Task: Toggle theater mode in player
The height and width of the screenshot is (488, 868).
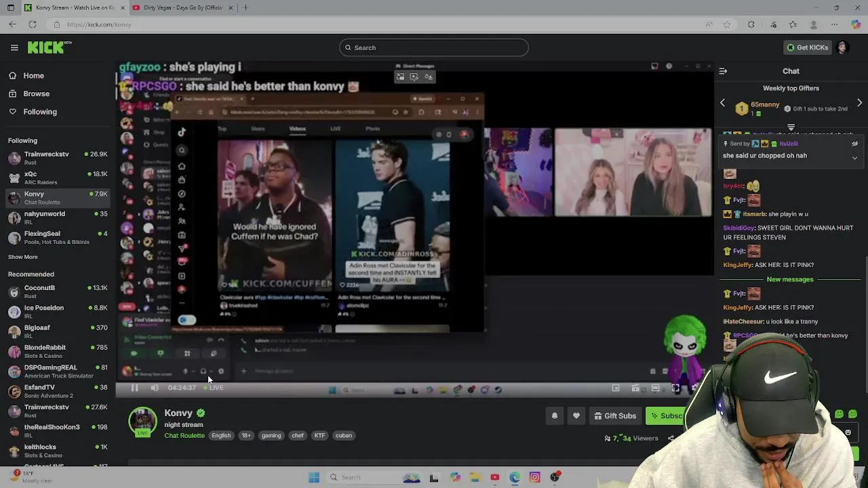Action: tap(655, 388)
